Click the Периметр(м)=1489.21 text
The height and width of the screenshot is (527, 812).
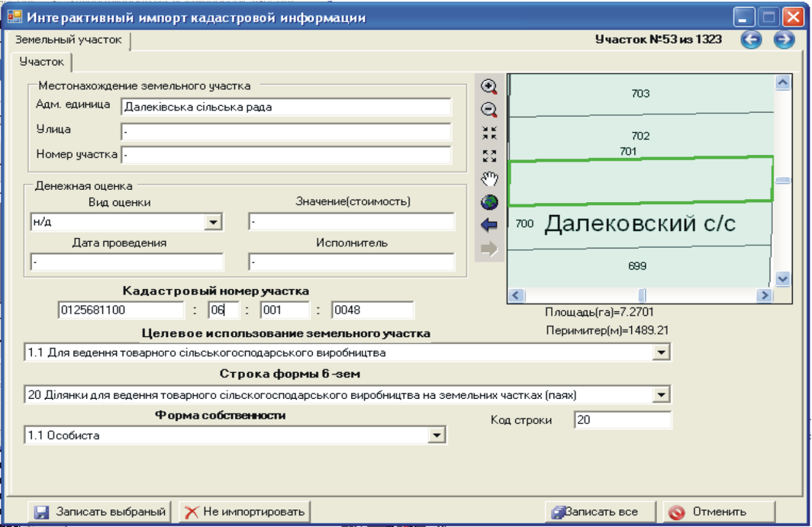[607, 330]
